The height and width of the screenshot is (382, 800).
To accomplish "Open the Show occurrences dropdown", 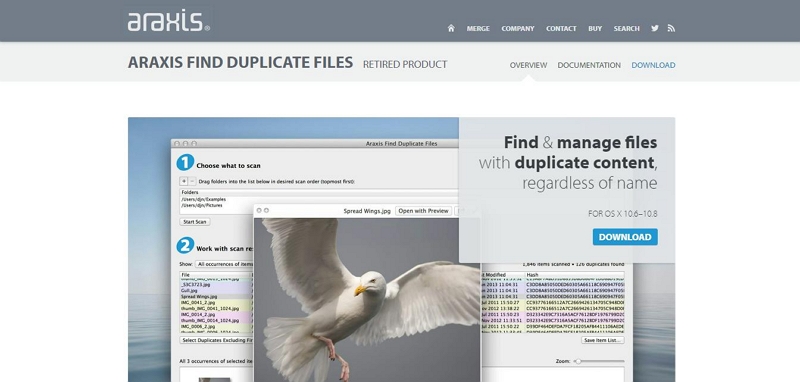I will coord(224,264).
